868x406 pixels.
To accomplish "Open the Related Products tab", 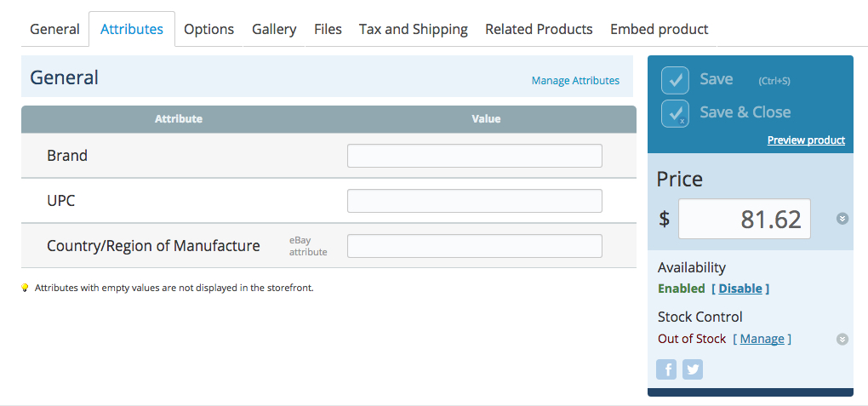I will pyautogui.click(x=539, y=29).
